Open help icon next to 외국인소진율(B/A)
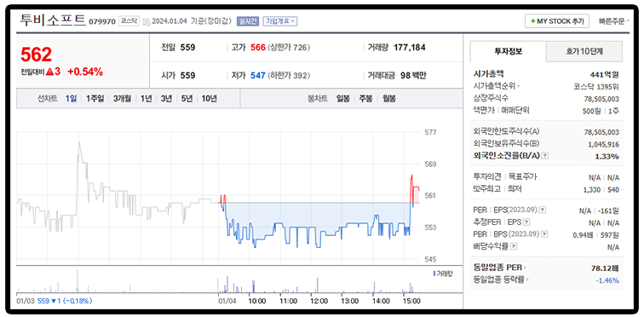644x317 pixels. coord(544,156)
